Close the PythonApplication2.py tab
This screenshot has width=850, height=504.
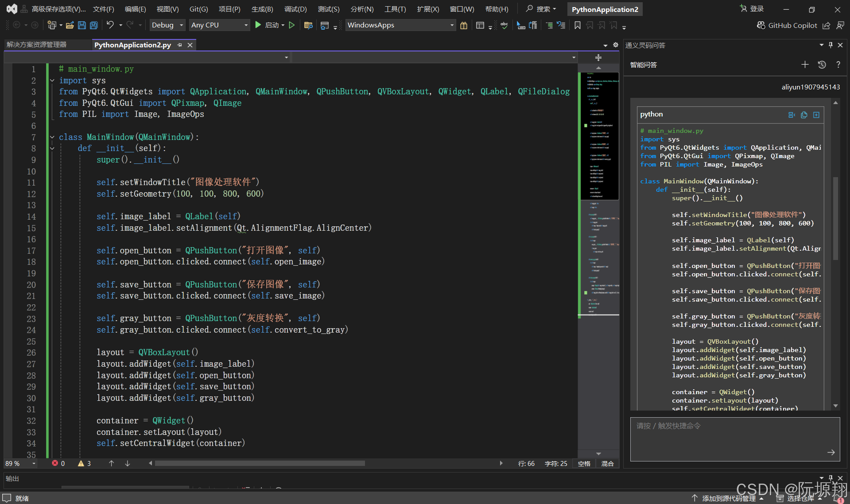coord(190,45)
